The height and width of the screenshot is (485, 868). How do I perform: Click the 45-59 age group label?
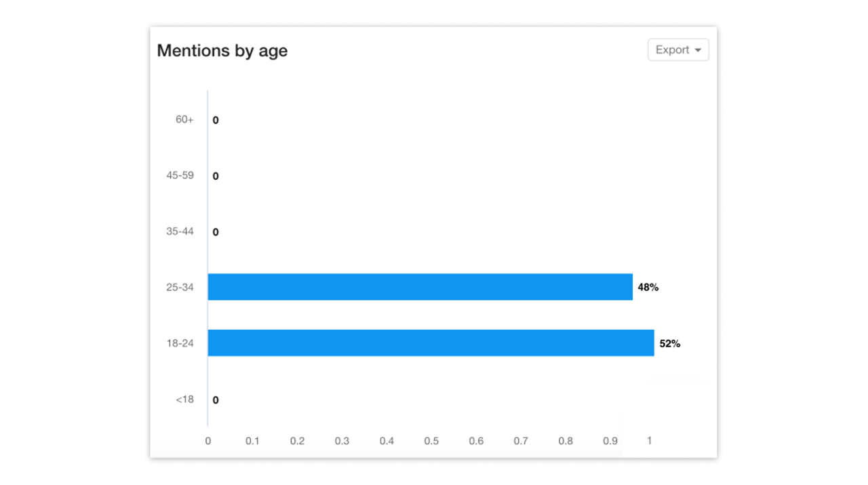(180, 175)
